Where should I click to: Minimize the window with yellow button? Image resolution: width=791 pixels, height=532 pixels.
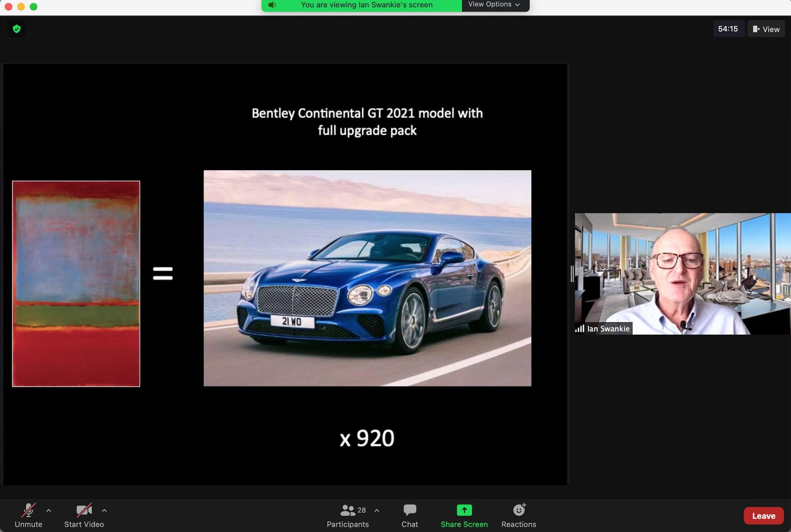pyautogui.click(x=21, y=7)
